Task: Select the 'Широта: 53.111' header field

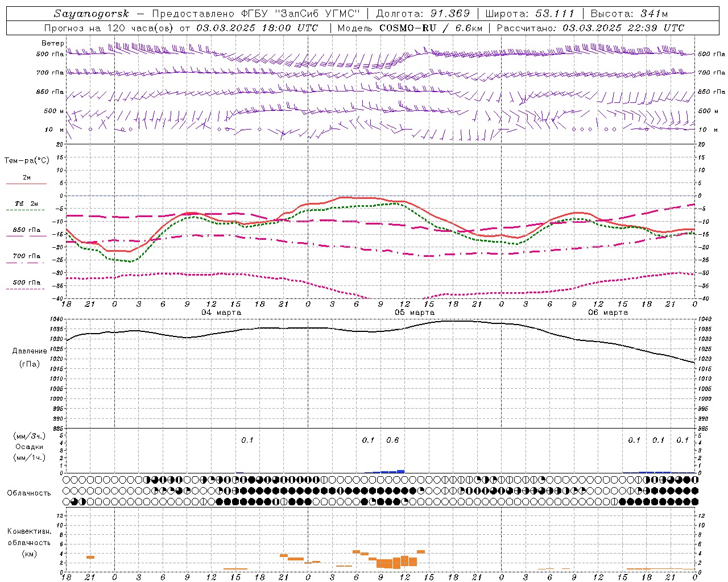Action: coord(530,14)
